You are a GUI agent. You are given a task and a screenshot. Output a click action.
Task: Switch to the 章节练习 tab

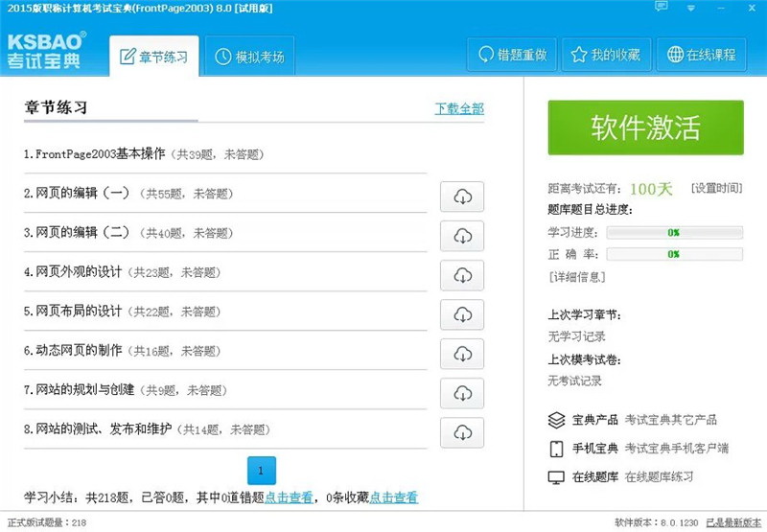click(x=154, y=57)
